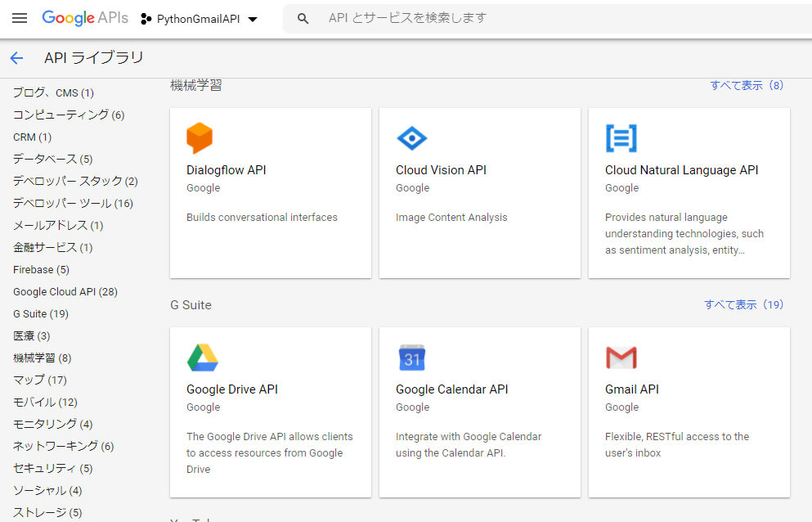
Task: Filter by ストレージ (5) category
Action: pos(47,513)
